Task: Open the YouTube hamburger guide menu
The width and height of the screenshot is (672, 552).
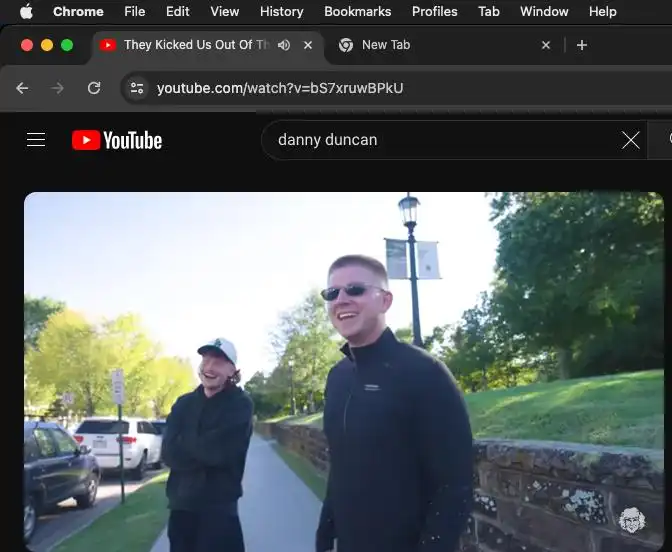Action: 36,140
